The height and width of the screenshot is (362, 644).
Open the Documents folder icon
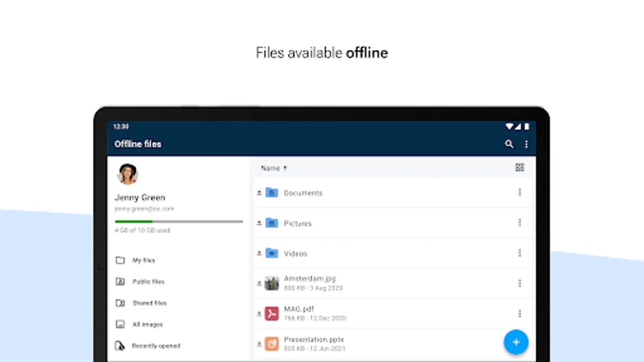point(272,193)
